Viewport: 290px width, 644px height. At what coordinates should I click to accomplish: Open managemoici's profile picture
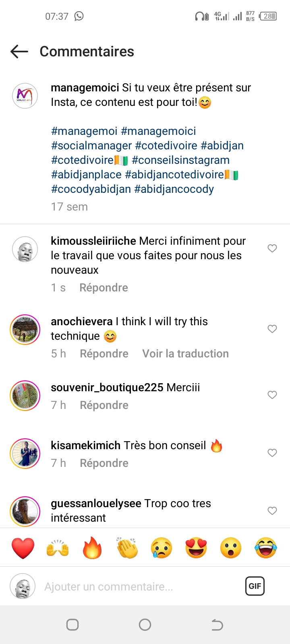coord(25,96)
